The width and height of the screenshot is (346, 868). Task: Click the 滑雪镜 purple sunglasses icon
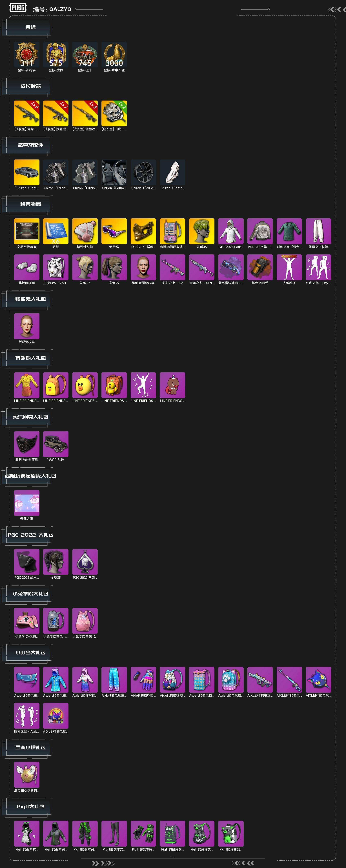(114, 231)
